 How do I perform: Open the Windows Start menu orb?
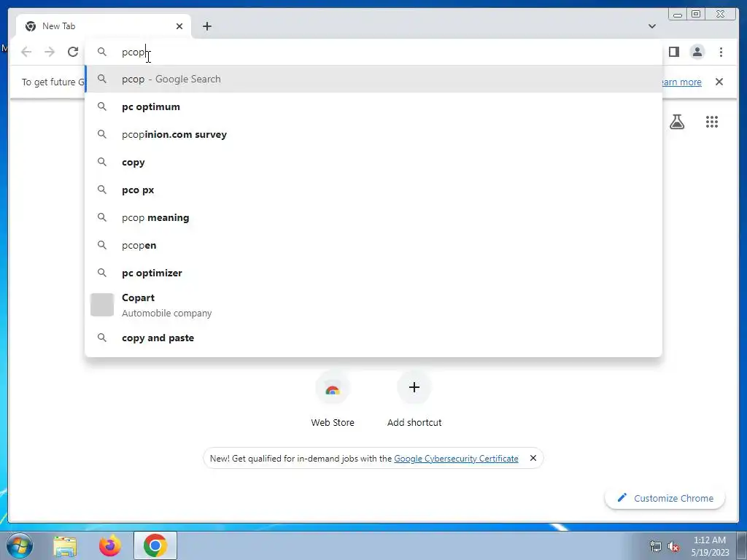point(20,545)
